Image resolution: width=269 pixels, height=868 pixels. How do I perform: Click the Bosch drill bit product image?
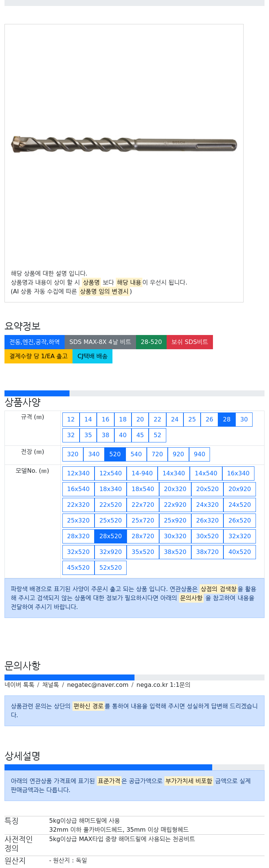click(x=124, y=144)
